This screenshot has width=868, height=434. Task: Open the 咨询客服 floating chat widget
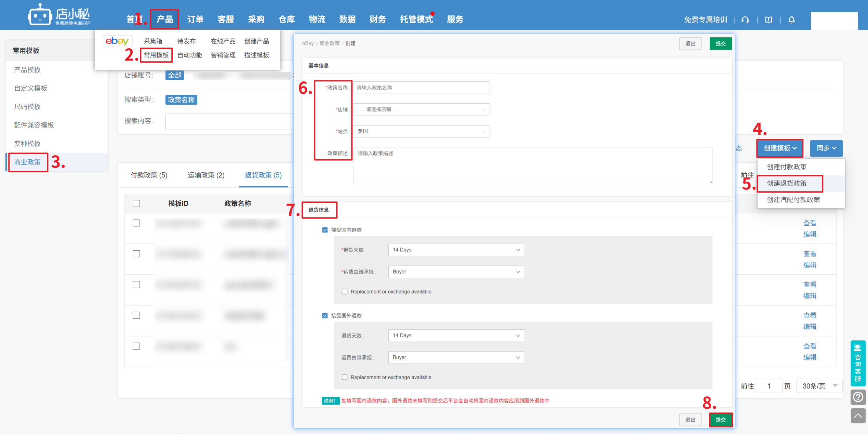point(858,363)
